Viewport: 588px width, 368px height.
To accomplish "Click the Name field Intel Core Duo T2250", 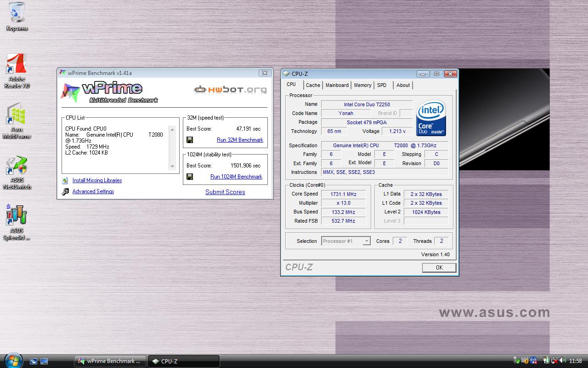I will 367,104.
